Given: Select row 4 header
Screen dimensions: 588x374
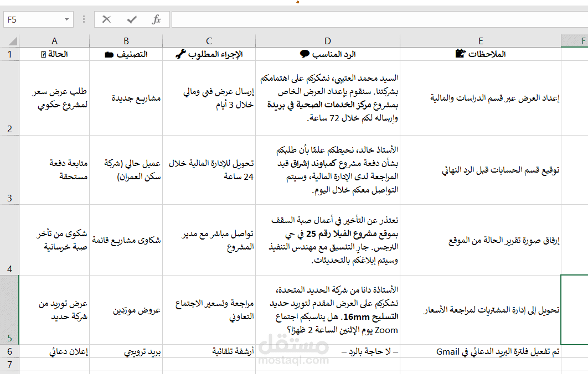Looking at the screenshot, I should [x=9, y=240].
